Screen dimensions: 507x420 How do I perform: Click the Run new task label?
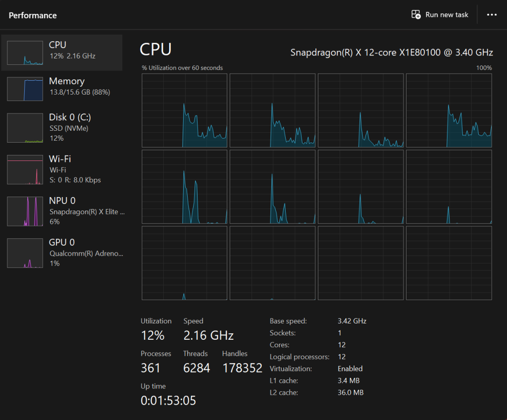coord(447,15)
